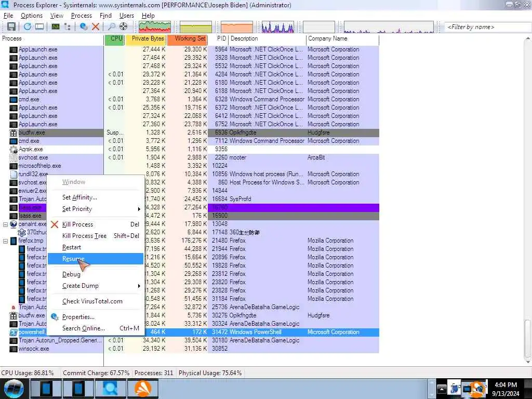Sort by the Private Bytes column header

[145, 38]
